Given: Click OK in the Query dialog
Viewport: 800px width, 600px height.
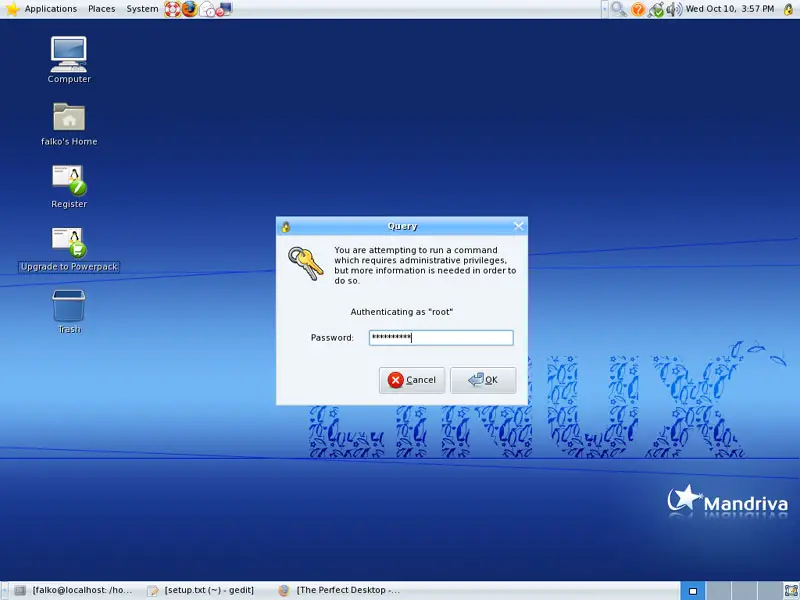Looking at the screenshot, I should pyautogui.click(x=483, y=380).
